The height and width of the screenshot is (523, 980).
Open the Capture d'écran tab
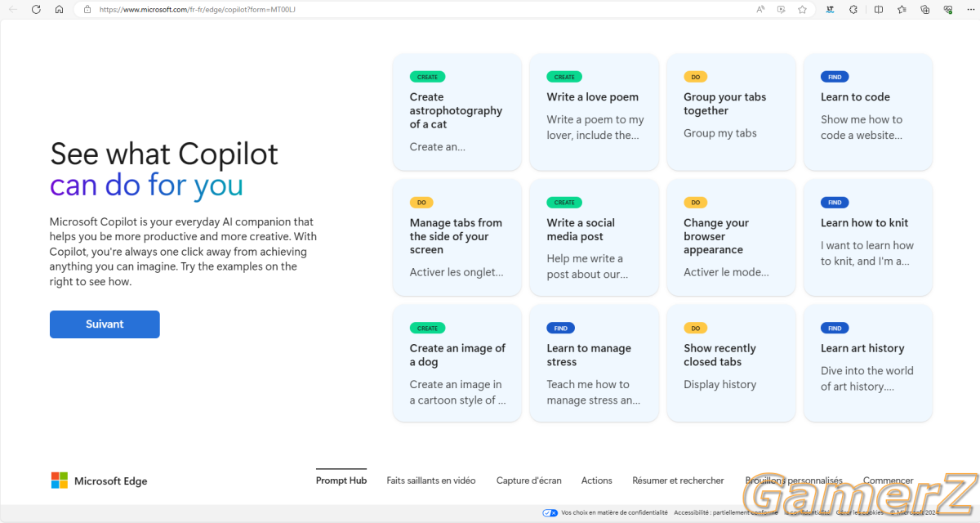pos(529,481)
